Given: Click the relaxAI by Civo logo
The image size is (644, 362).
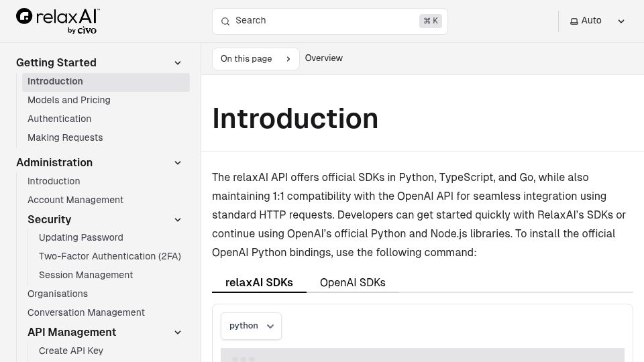Looking at the screenshot, I should (58, 21).
